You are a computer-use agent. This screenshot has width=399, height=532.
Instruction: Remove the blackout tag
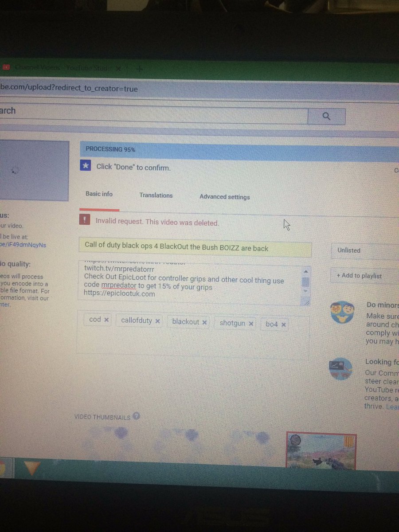click(x=204, y=322)
